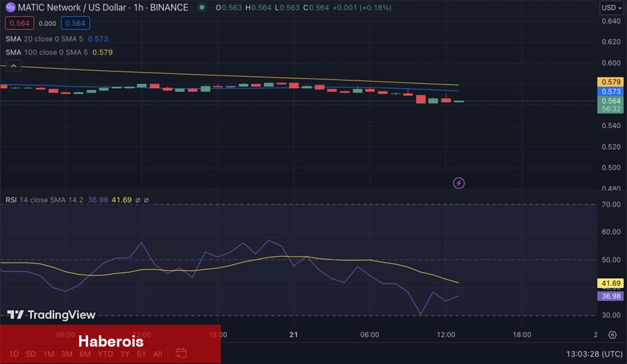
Task: Click the 0.600 price scale label
Action: coord(611,63)
